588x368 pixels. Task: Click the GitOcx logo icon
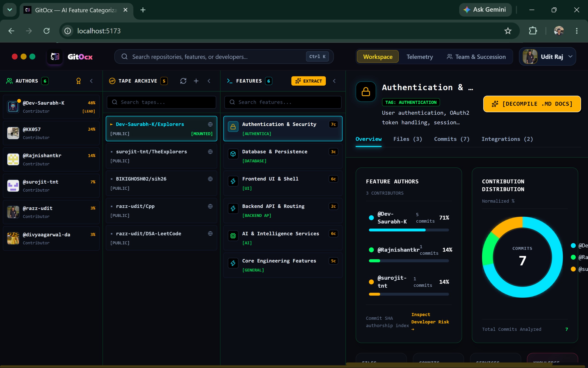tap(55, 57)
